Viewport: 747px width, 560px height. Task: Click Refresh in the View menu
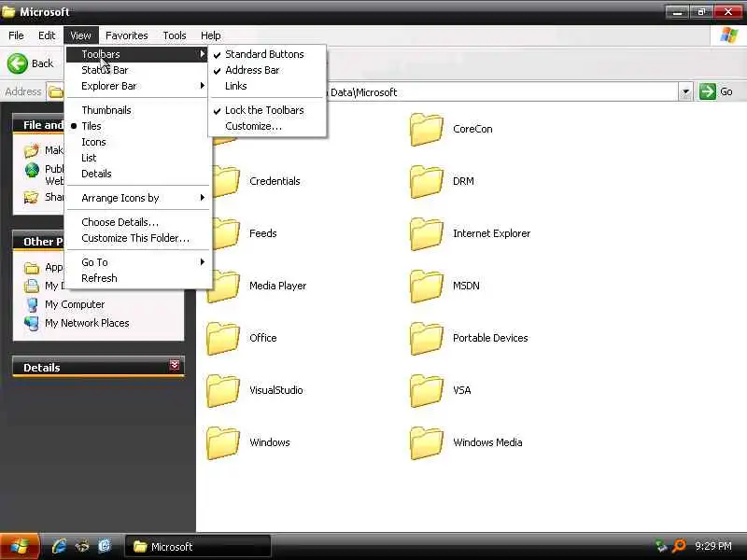(138, 278)
